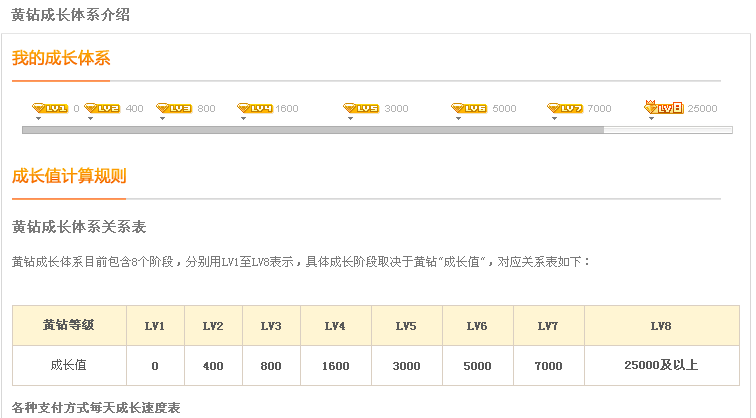
Task: Click the growth progress bar
Action: pos(378,130)
